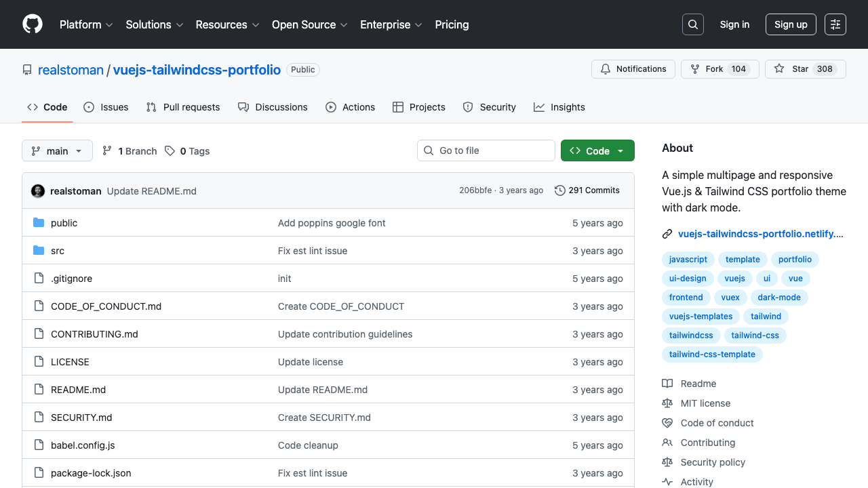
Task: Click the Readme book icon in About
Action: click(x=667, y=383)
